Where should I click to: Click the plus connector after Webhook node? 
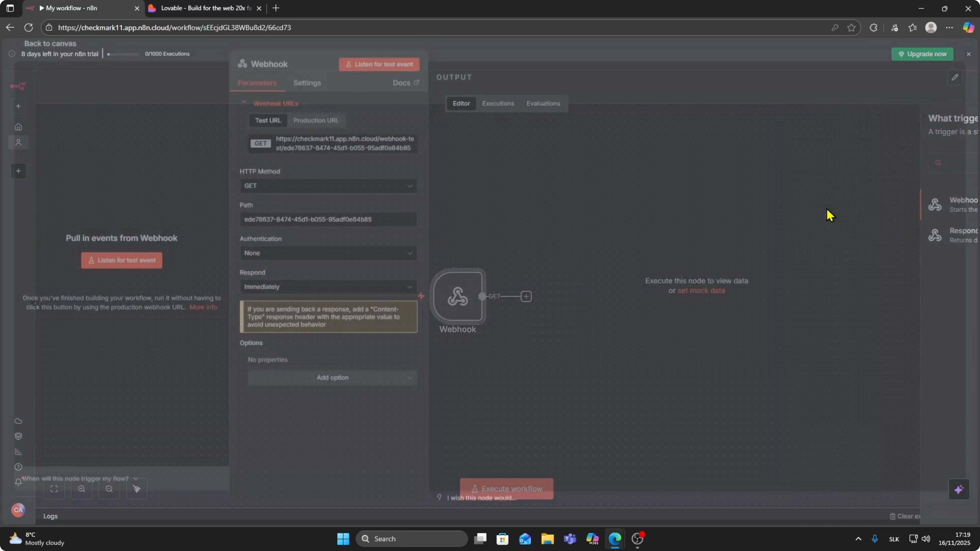(x=526, y=296)
